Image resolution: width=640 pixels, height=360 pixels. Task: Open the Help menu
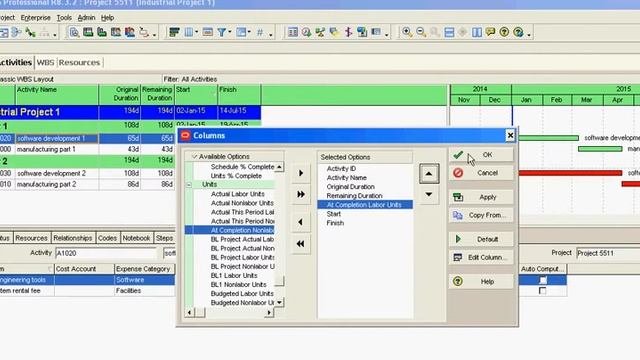click(x=107, y=18)
